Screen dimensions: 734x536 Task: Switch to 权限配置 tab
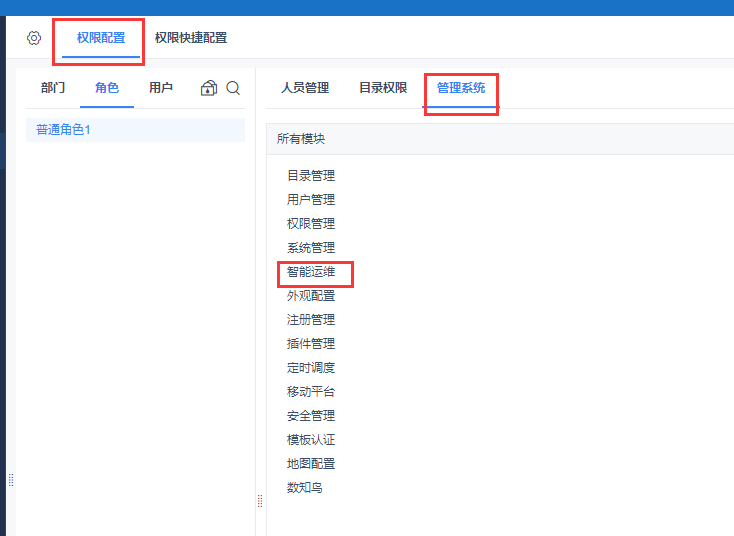click(101, 38)
